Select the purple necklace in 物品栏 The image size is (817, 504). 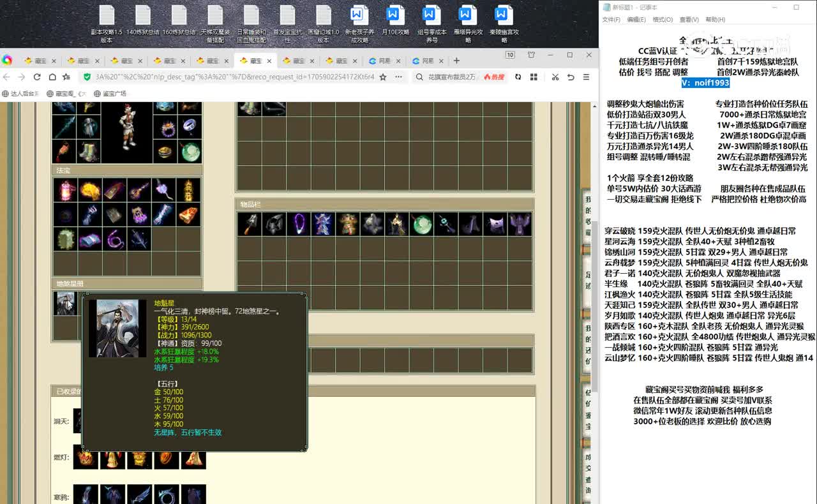click(299, 225)
